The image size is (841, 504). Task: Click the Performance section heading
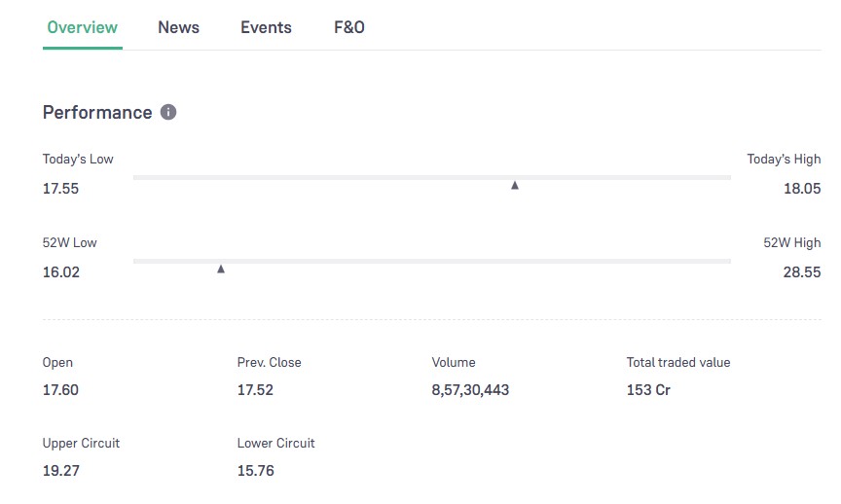(x=97, y=113)
